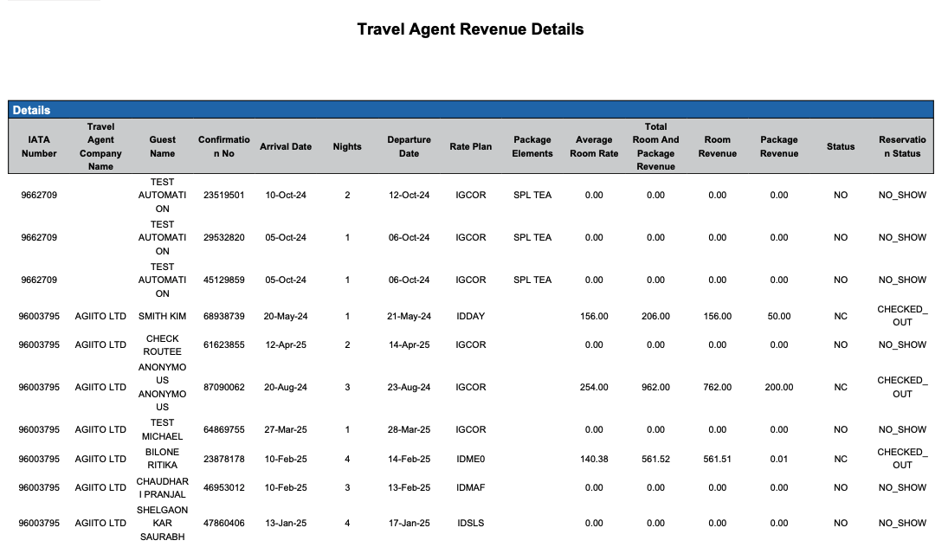Select confirmation number 23519501
Viewport: 948px width, 560px height.
[x=224, y=195]
